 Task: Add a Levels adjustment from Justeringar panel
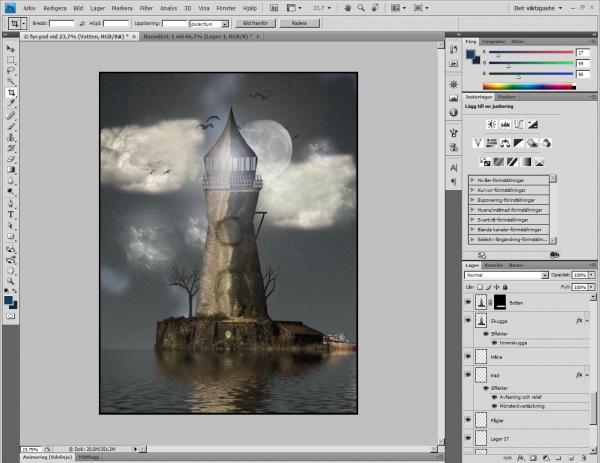pos(505,124)
